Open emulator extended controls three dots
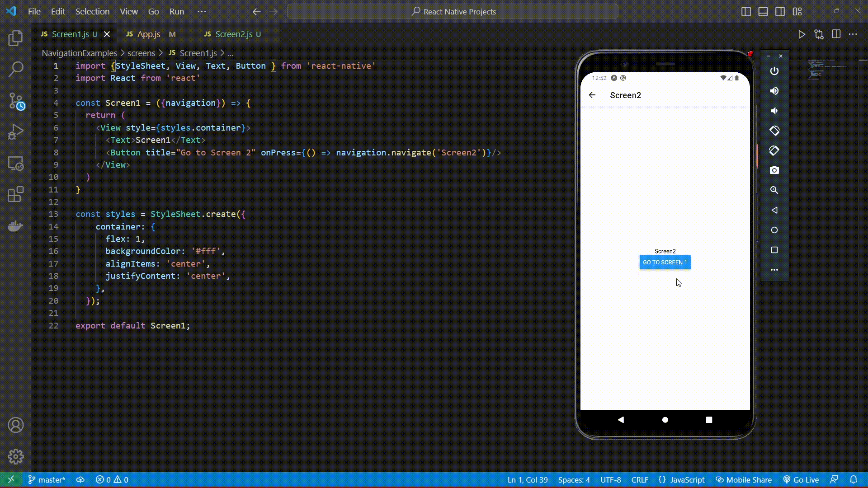Image resolution: width=868 pixels, height=488 pixels. [x=774, y=270]
